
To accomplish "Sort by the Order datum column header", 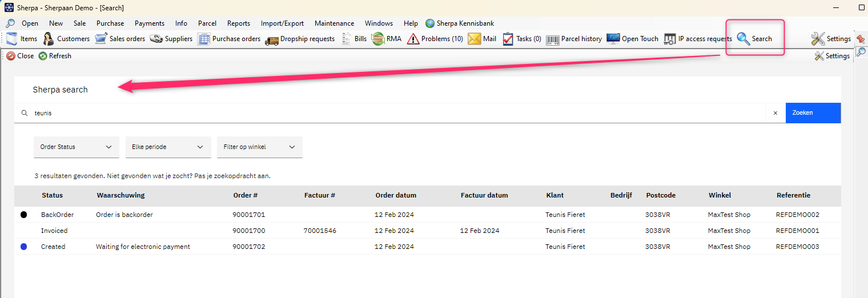I will 396,195.
